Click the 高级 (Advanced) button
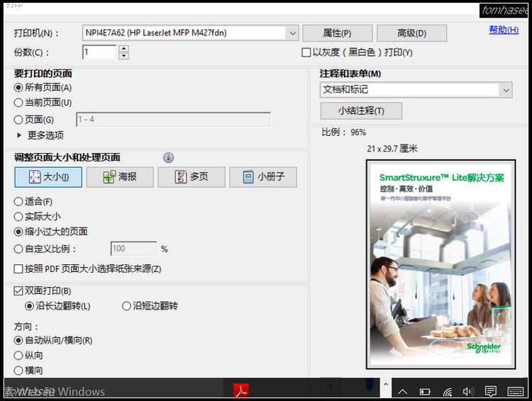532x401 pixels. [411, 33]
